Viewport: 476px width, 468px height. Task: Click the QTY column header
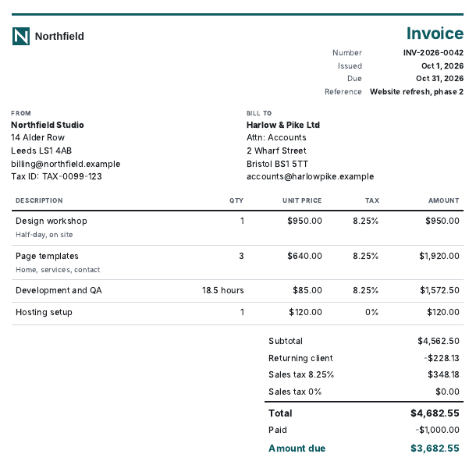click(236, 200)
